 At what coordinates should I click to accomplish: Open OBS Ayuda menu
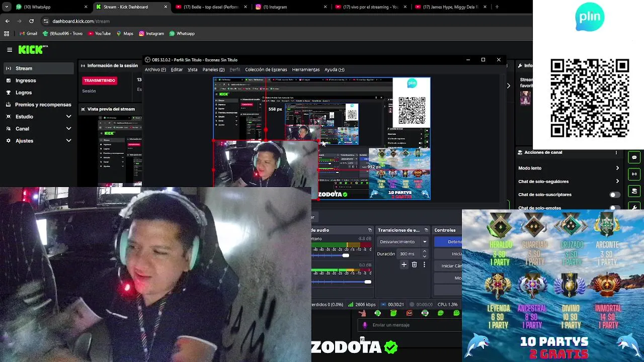[335, 70]
